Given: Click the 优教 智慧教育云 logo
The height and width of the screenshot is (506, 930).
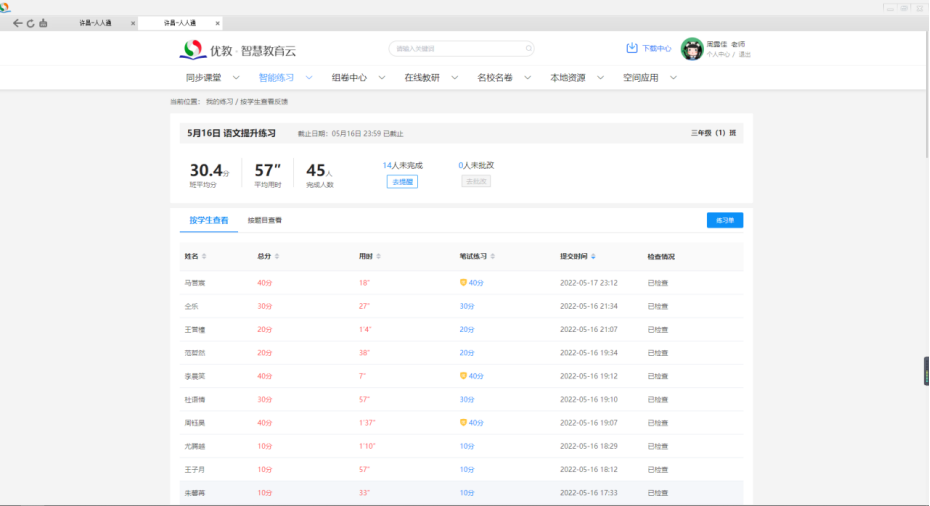Looking at the screenshot, I should tap(238, 49).
